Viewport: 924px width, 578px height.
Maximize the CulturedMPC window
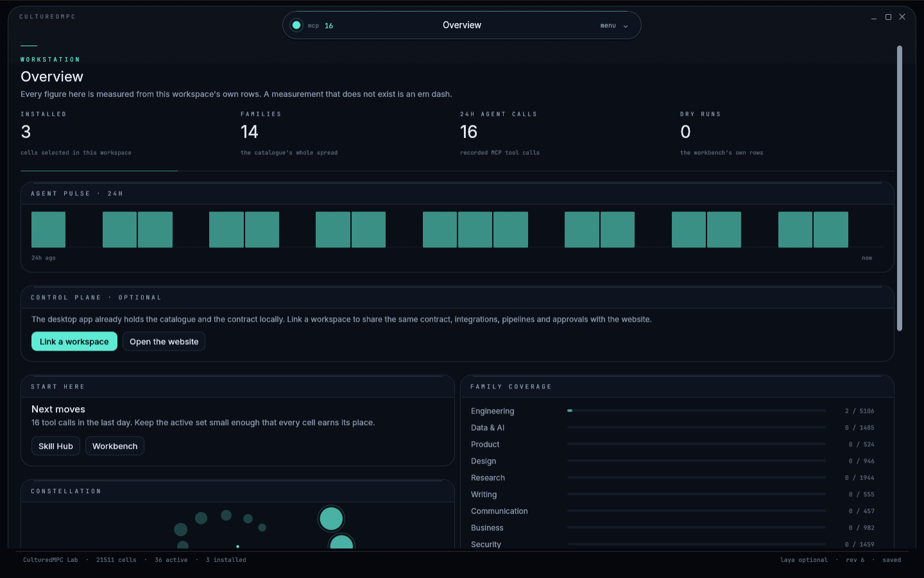888,17
